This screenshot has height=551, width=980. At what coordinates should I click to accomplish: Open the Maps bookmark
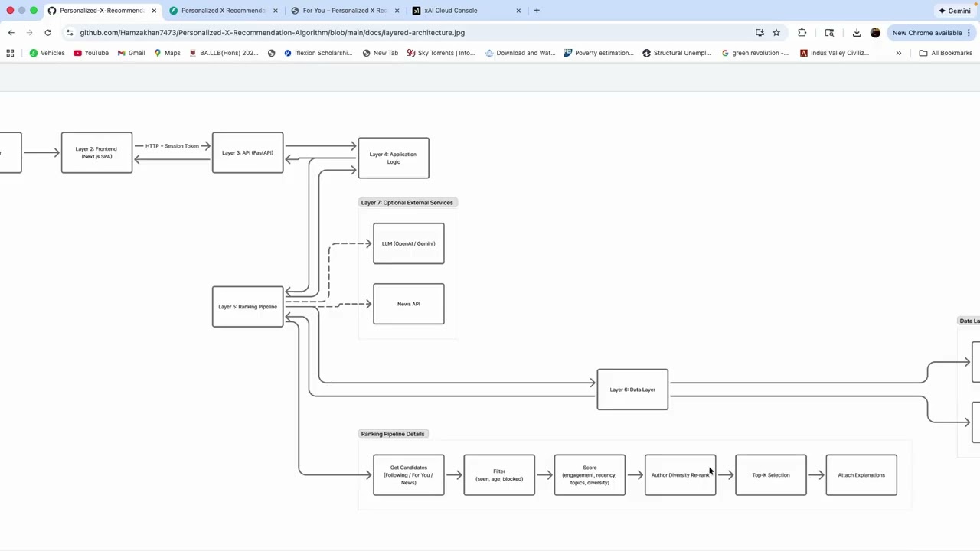point(167,53)
